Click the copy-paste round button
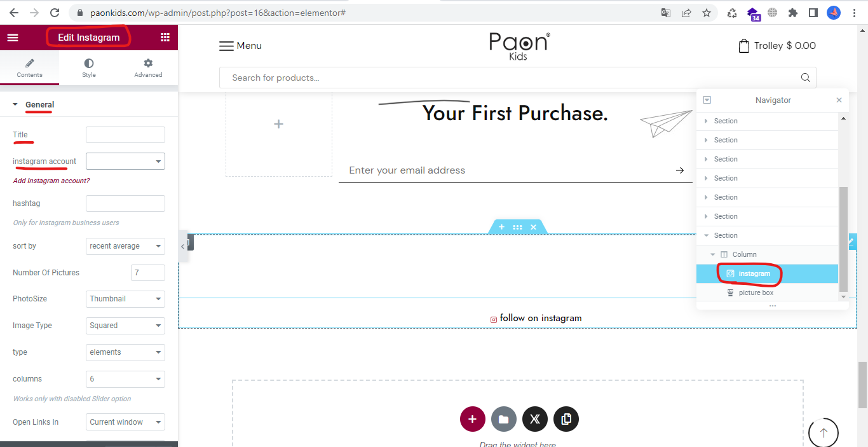868x447 pixels. 566,419
